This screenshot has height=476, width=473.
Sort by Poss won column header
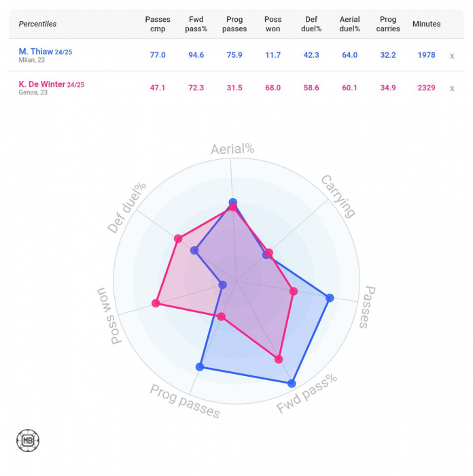[273, 24]
